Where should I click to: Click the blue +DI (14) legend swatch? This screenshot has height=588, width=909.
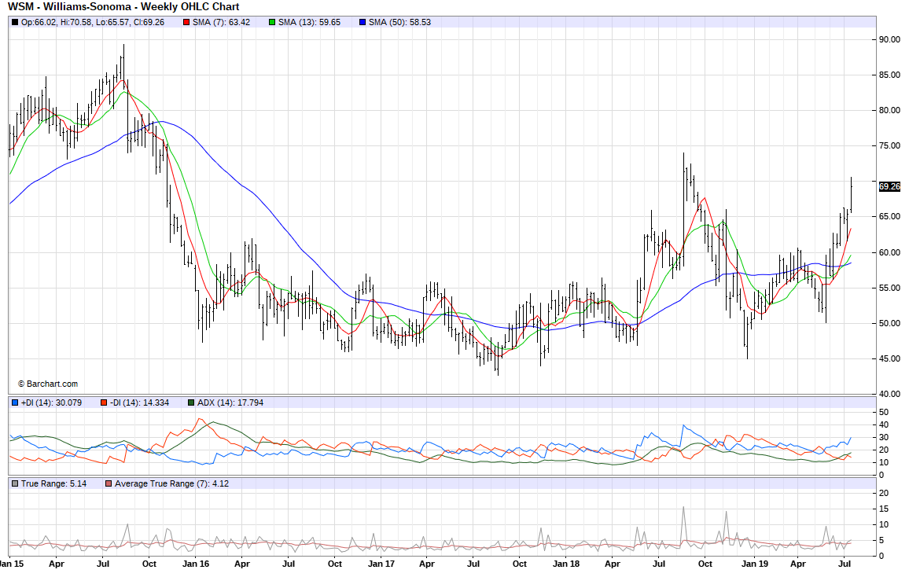tap(14, 402)
